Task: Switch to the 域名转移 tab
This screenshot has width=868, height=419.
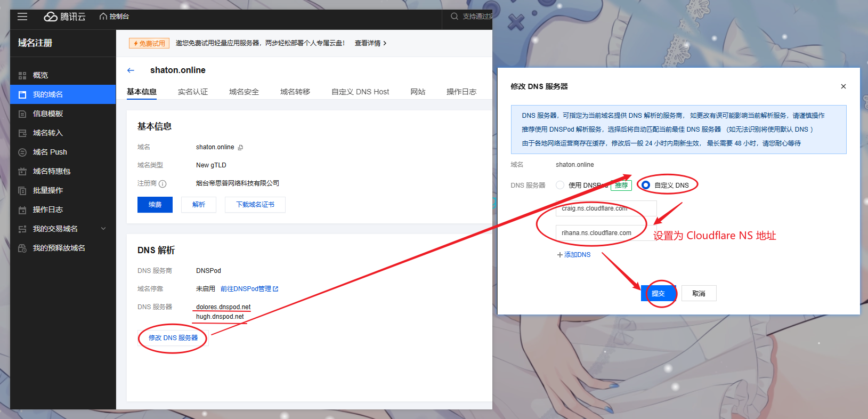Action: [295, 92]
